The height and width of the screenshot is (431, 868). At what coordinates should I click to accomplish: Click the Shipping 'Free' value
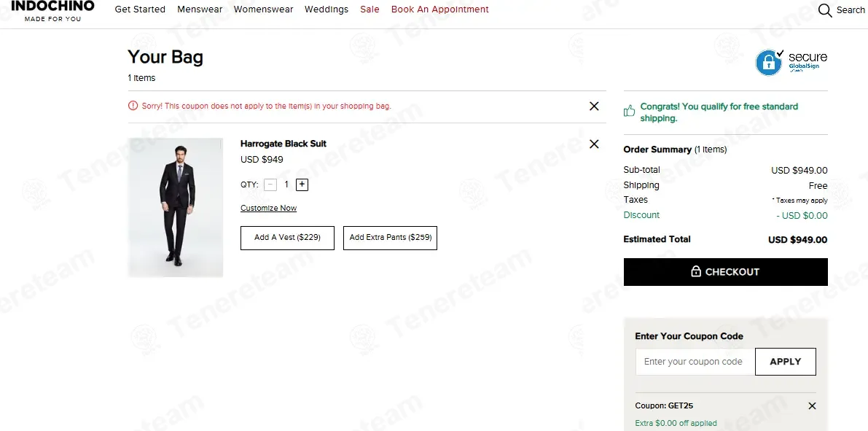[x=818, y=185]
